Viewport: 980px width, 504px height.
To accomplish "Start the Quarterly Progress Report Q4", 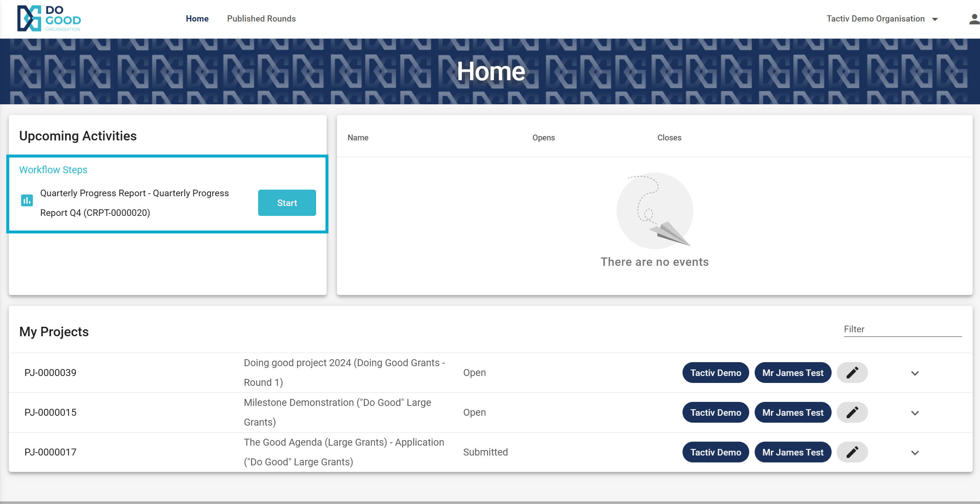I will click(x=287, y=203).
